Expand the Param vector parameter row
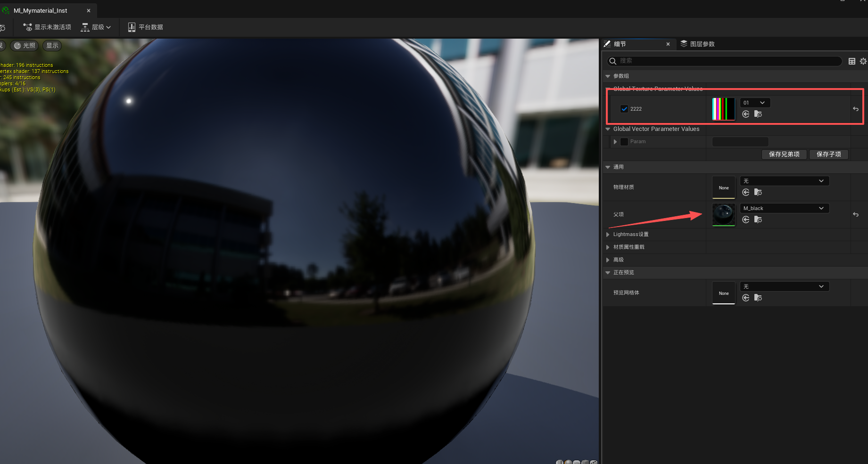This screenshot has height=464, width=868. point(615,142)
